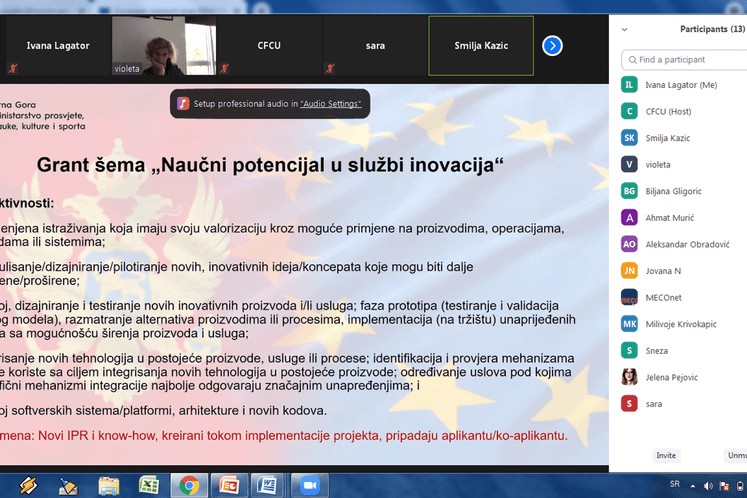Click A avatar of Ahmat Murić
Image resolution: width=747 pixels, height=498 pixels.
629,218
